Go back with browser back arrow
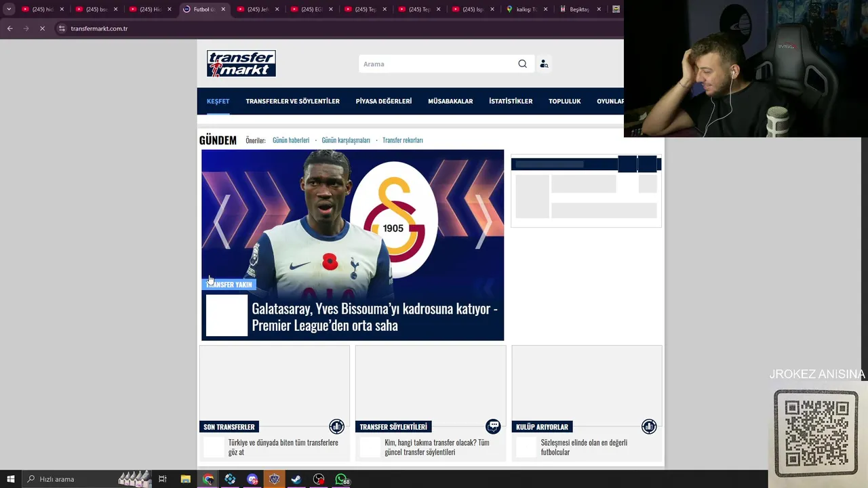The width and height of the screenshot is (868, 488). [x=9, y=28]
